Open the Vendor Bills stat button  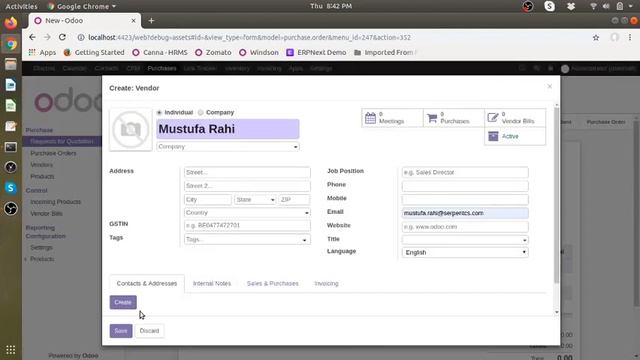[515, 118]
